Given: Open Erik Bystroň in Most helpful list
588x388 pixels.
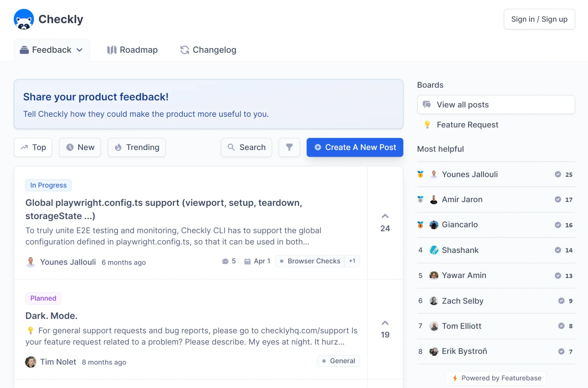Looking at the screenshot, I should tap(496, 352).
